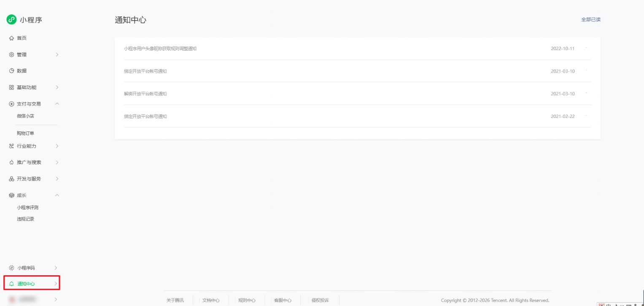Expand the 2021-02-22 notification arrow
The height and width of the screenshot is (306, 644).
coord(586,116)
